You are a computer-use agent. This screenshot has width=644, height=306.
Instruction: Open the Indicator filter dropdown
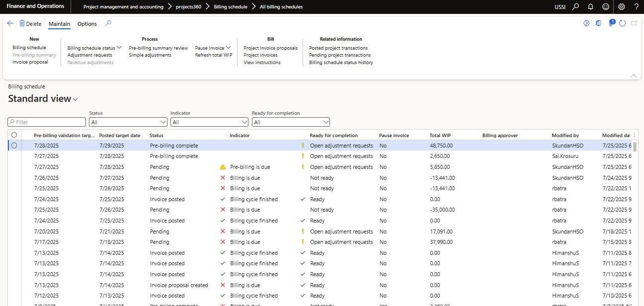pos(209,122)
